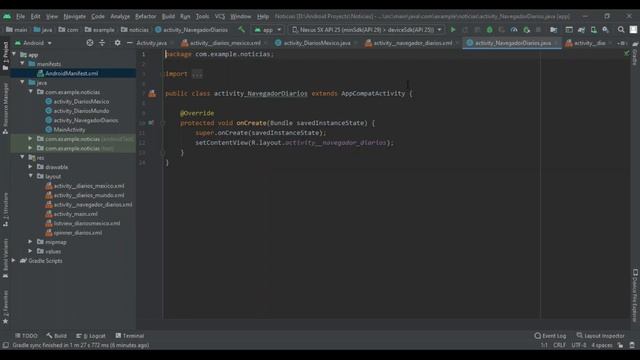Screen dimensions: 640x360
Task: Open the Layout Inspector
Action: (600, 336)
